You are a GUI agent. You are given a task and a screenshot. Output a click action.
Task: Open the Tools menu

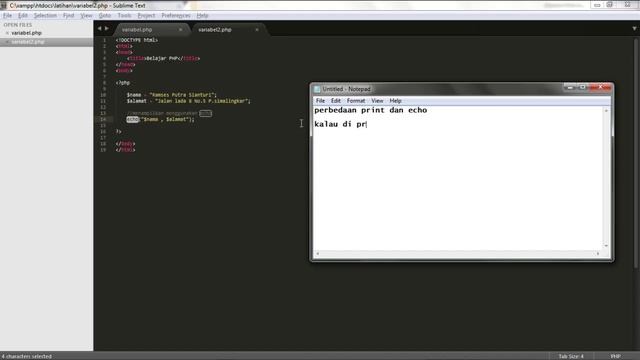124,16
